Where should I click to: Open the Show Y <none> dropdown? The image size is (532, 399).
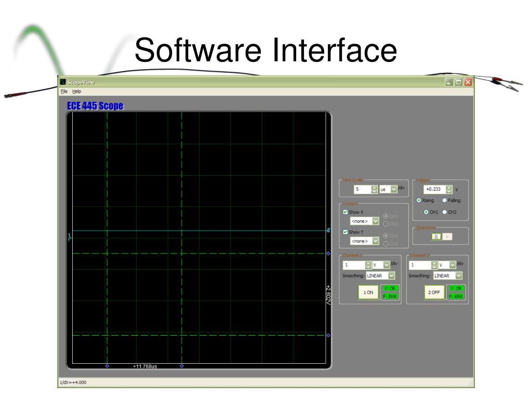[x=376, y=241]
